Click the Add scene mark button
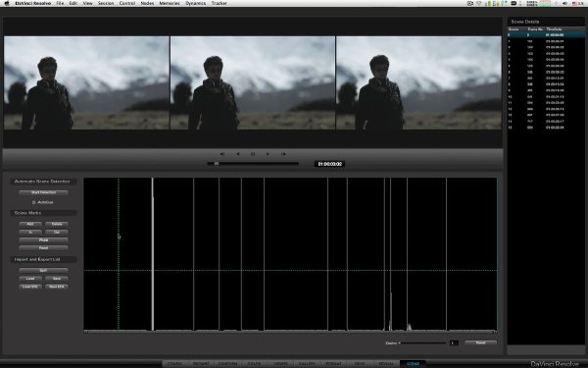588x368 pixels. pyautogui.click(x=30, y=224)
